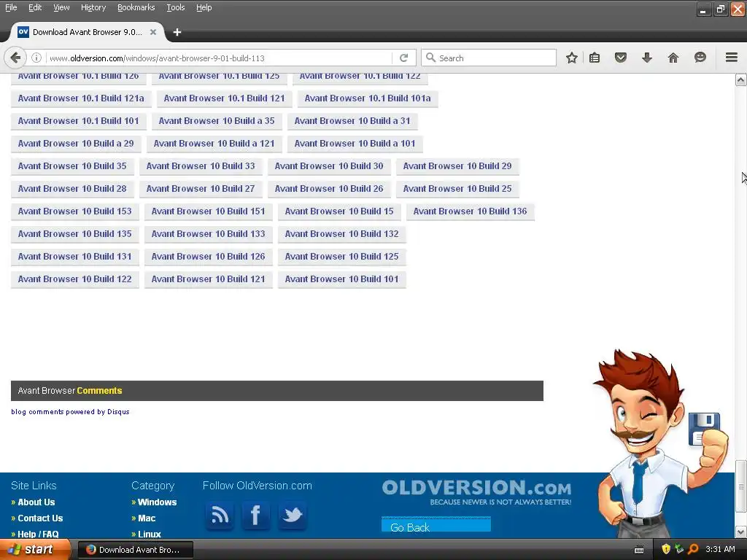Open Avant Browser 10 Build 15 link

pos(339,211)
